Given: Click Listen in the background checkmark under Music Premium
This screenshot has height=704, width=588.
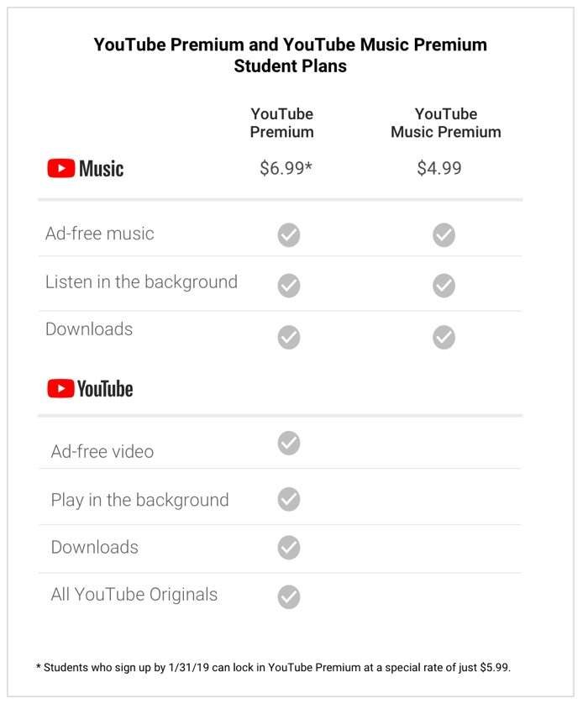Looking at the screenshot, I should (444, 286).
